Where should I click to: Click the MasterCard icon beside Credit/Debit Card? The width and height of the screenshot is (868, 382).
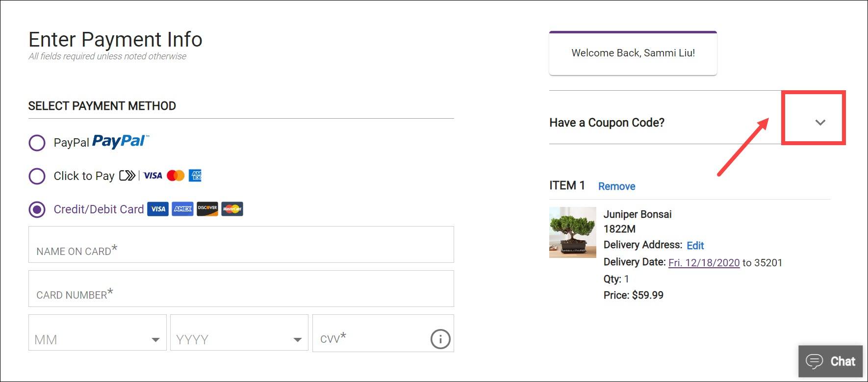(x=232, y=209)
